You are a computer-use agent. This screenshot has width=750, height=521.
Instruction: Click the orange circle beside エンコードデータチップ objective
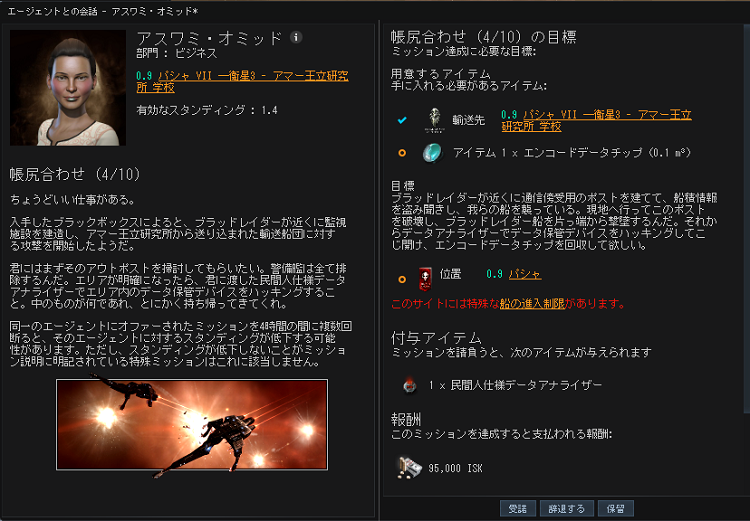tap(402, 153)
